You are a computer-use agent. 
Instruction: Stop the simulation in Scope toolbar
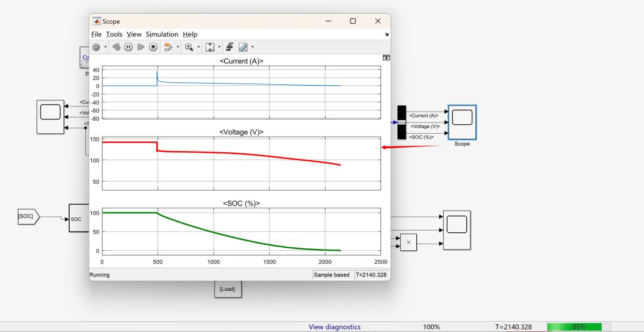click(x=153, y=47)
